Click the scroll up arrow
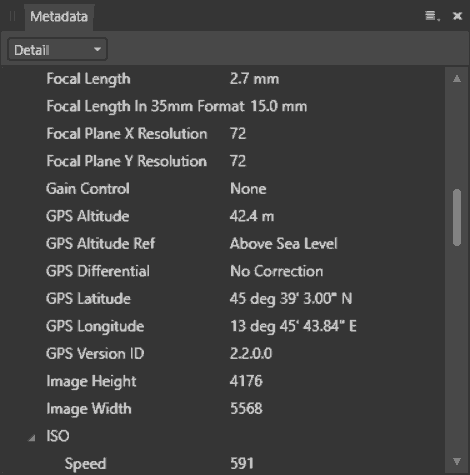The image size is (470, 475). coord(457,79)
